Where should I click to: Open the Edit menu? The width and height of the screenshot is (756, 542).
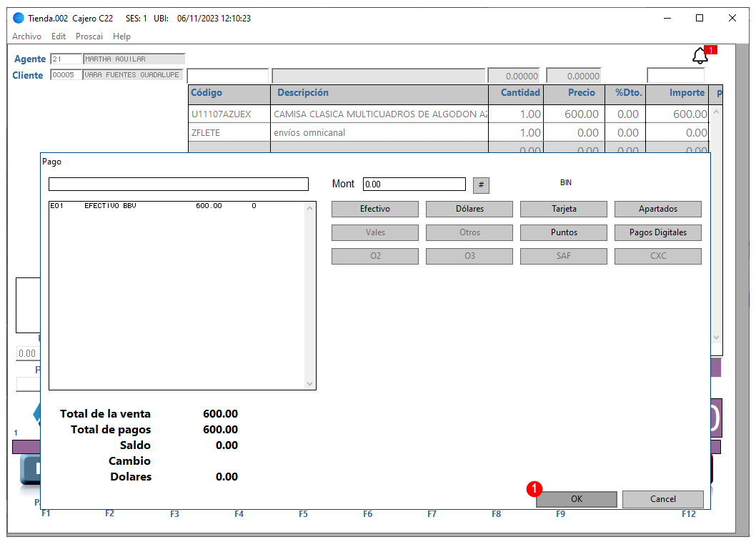point(59,36)
